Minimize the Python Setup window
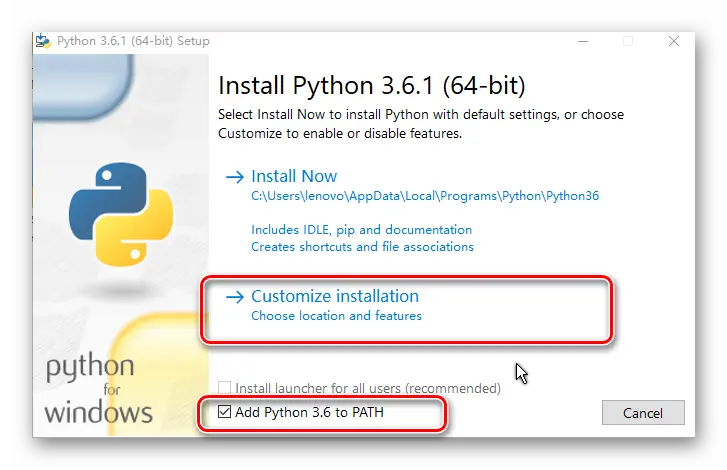 583,41
